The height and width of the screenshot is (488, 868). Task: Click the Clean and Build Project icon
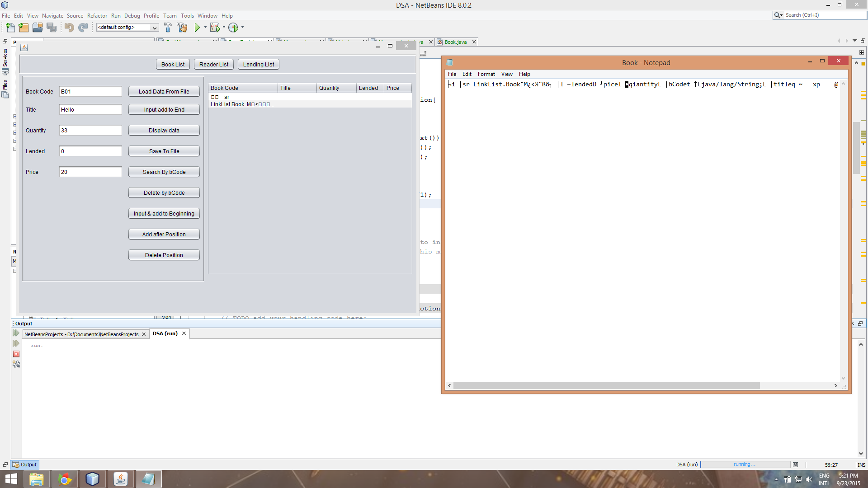click(x=182, y=28)
